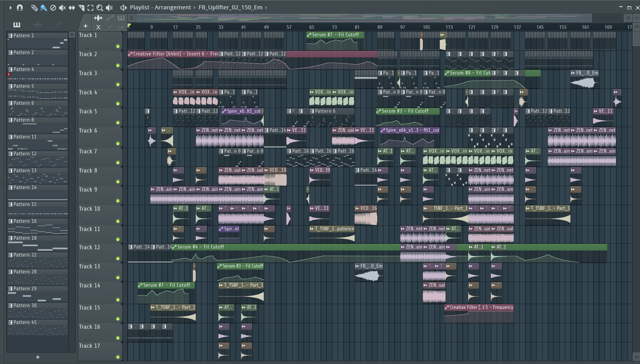Mute Track 14 using its green light
This screenshot has width=640, height=364.
coord(118,299)
